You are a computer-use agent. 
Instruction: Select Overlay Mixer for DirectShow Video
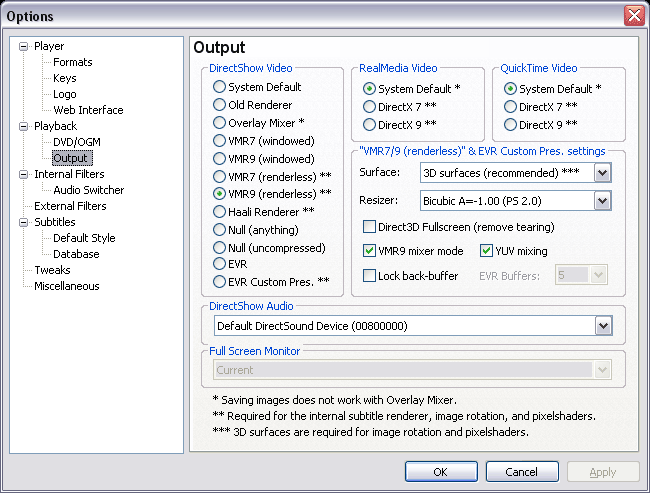(x=219, y=123)
